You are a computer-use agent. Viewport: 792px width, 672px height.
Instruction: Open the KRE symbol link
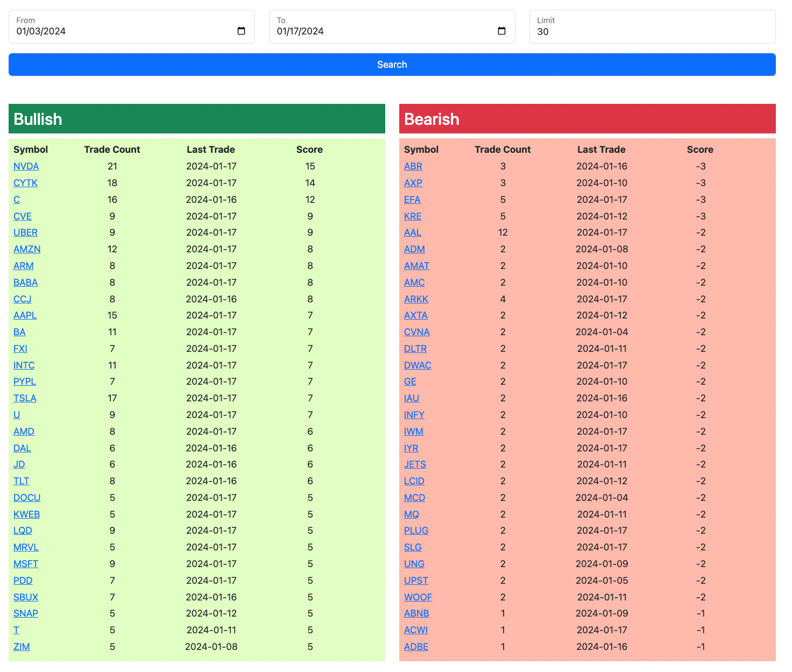point(413,216)
